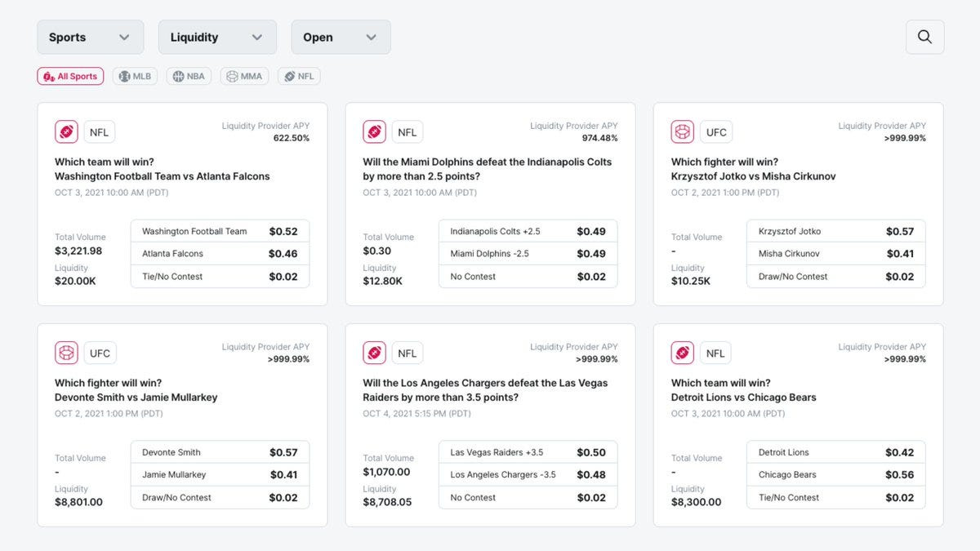
Task: Click $8,708.05 liquidity value
Action: (x=387, y=502)
